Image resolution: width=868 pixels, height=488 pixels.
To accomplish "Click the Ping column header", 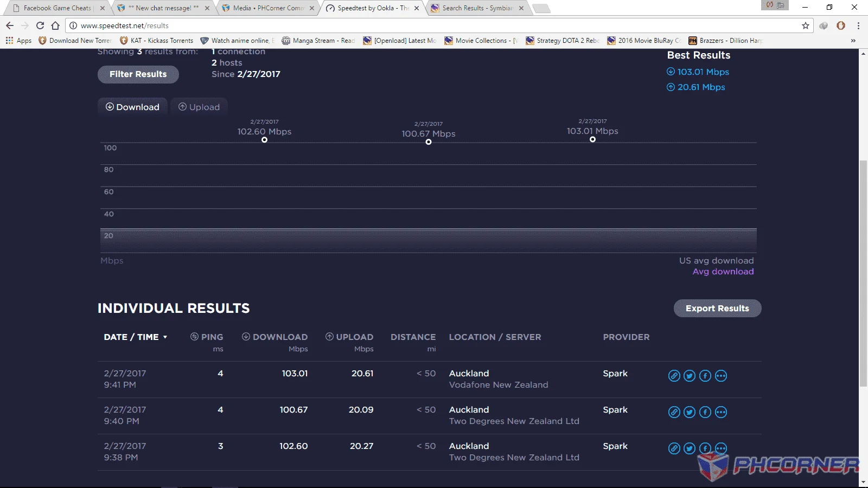I will [x=207, y=337].
